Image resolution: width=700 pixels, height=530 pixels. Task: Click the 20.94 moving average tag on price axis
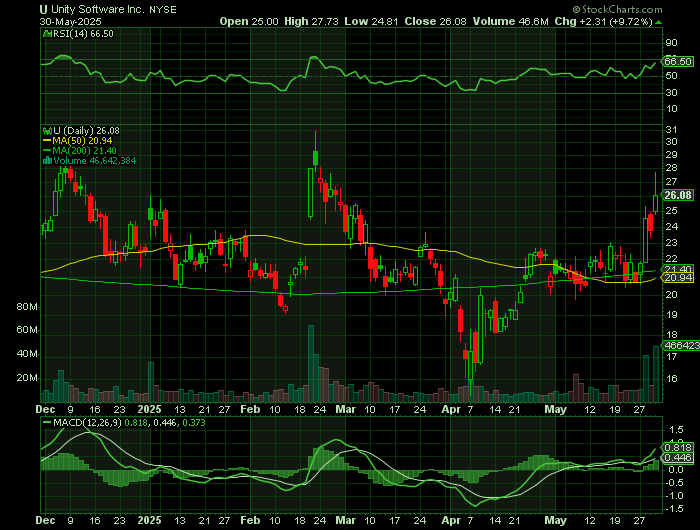tap(678, 278)
